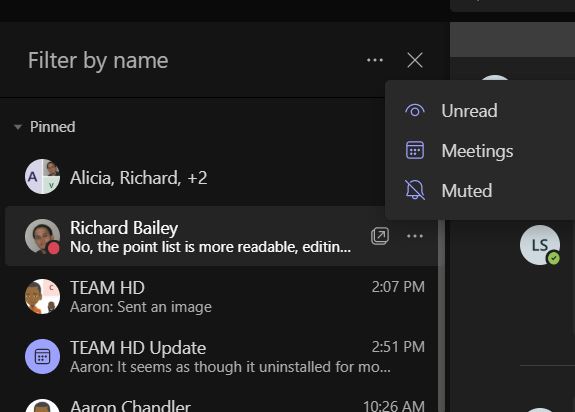
Task: Open the TEAM HD Update meeting chat
Action: coord(222,357)
